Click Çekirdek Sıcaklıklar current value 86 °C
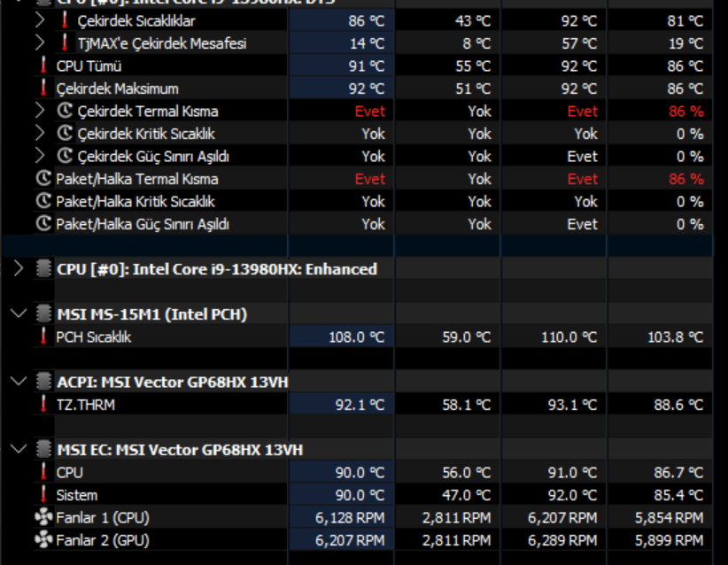Image resolution: width=728 pixels, height=565 pixels. (367, 21)
